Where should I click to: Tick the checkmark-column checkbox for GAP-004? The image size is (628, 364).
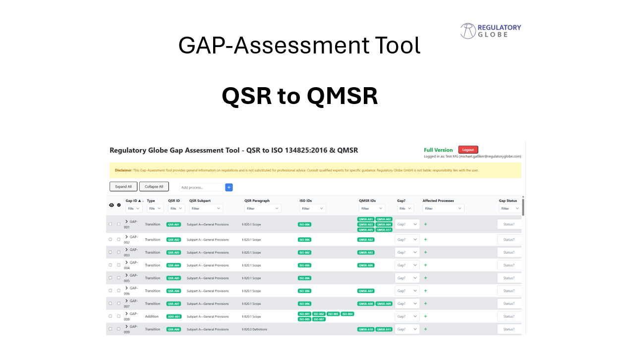click(118, 265)
